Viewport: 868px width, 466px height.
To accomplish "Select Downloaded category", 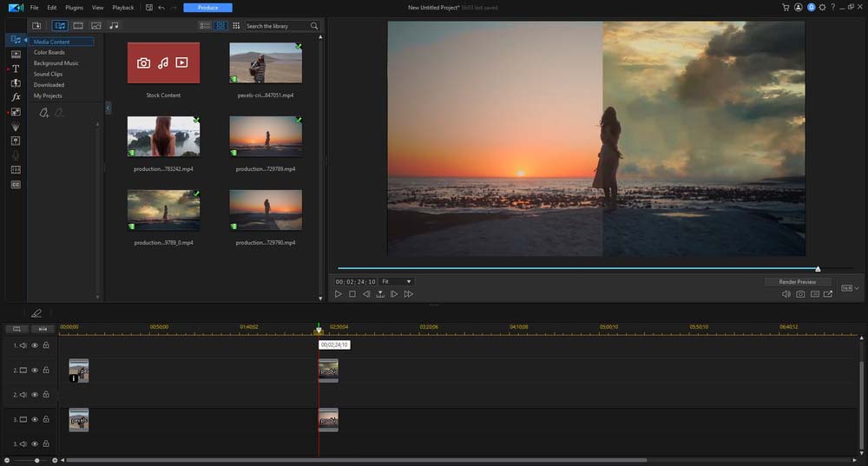I will (x=49, y=85).
